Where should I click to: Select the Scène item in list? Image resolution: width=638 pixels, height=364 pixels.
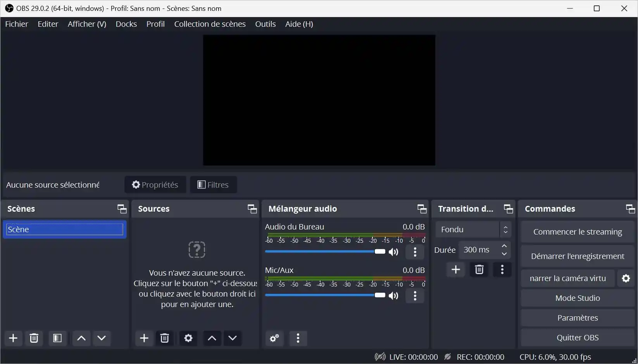click(x=65, y=229)
